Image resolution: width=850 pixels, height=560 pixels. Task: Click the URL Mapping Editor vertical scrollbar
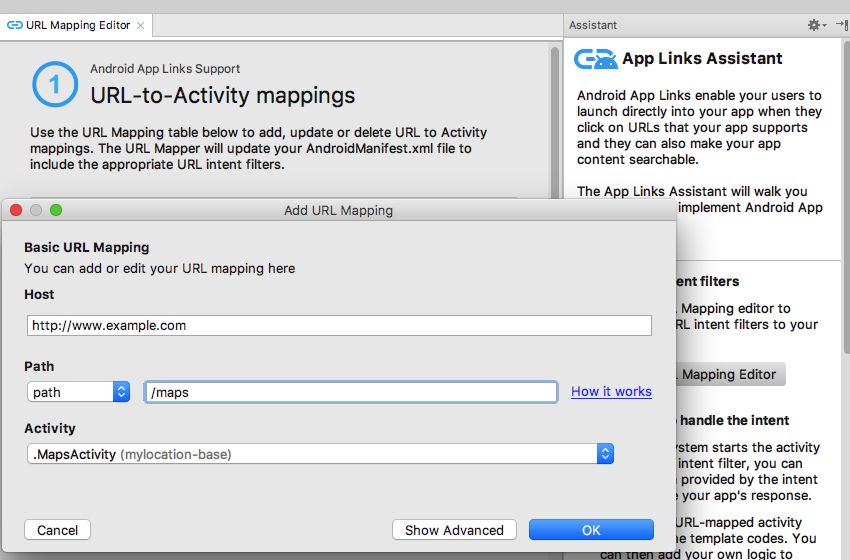555,120
